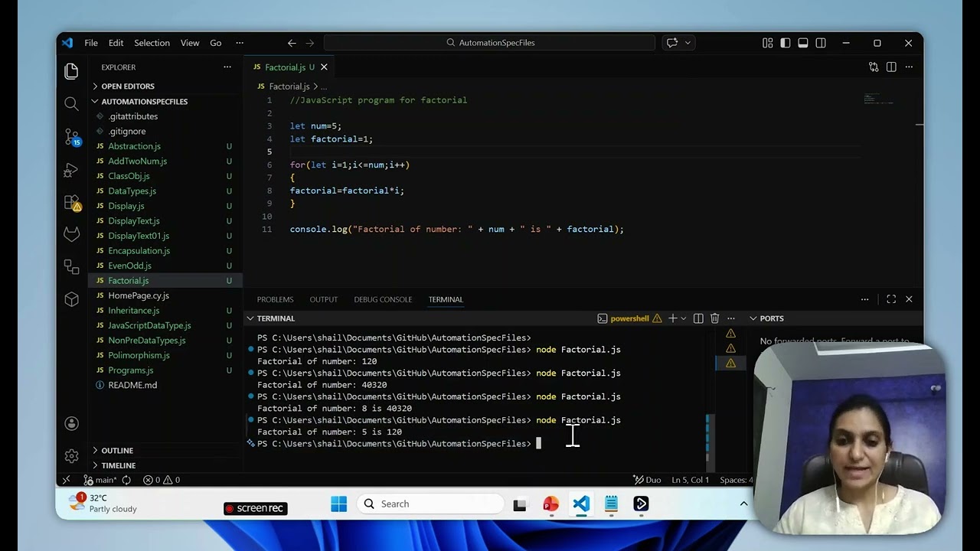This screenshot has height=551, width=980.
Task: Open the compare changes icon in the editor toolbar
Action: [x=874, y=67]
